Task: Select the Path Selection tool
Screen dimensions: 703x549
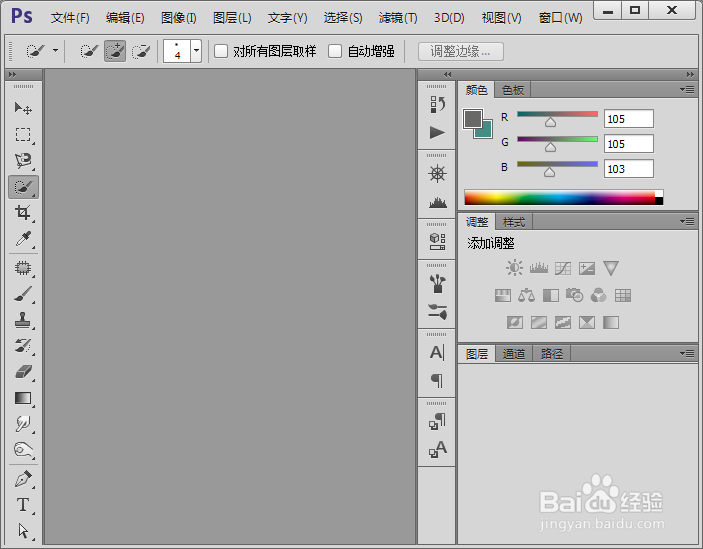Action: point(23,531)
